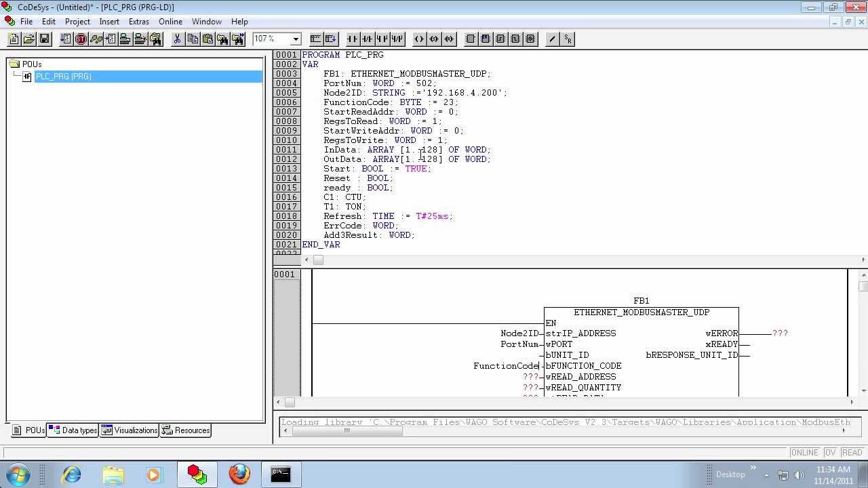Click the TRUE value on Start line
This screenshot has width=868, height=488.
pos(416,169)
